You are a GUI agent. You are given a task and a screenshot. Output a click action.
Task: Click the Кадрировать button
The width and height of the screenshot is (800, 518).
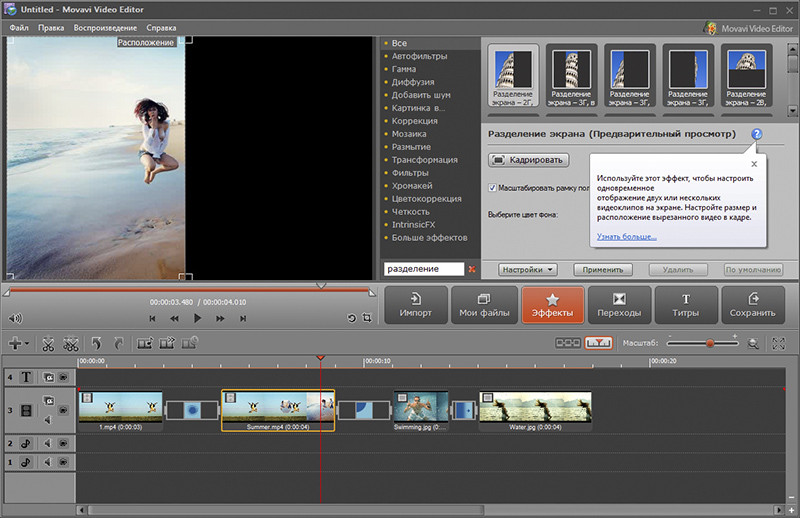point(529,160)
